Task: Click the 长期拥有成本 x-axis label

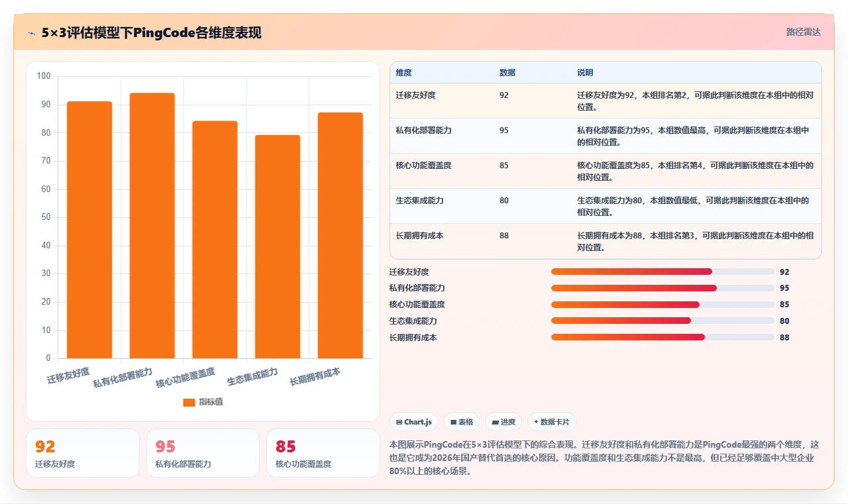Action: [x=315, y=377]
